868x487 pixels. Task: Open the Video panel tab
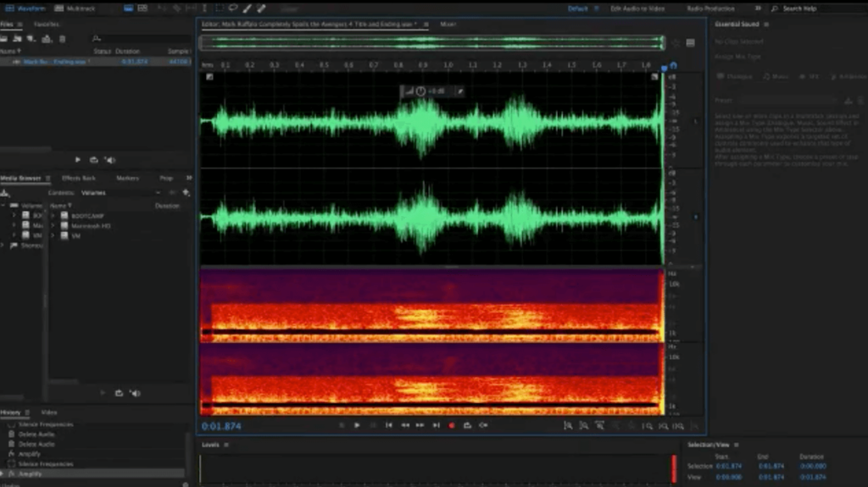click(48, 412)
